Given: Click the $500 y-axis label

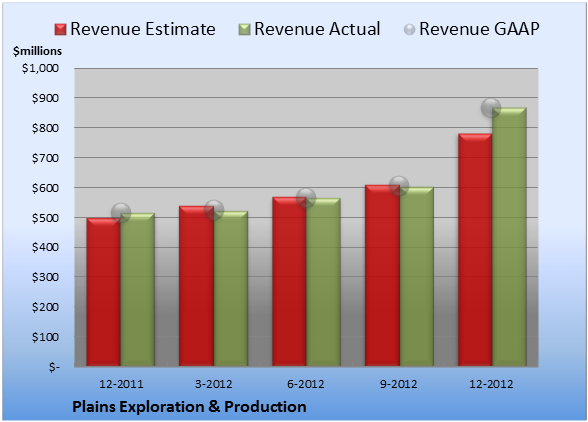Looking at the screenshot, I should [45, 218].
